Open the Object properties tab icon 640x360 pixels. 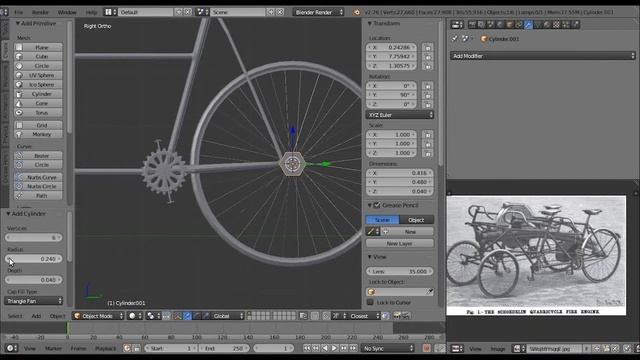510,25
